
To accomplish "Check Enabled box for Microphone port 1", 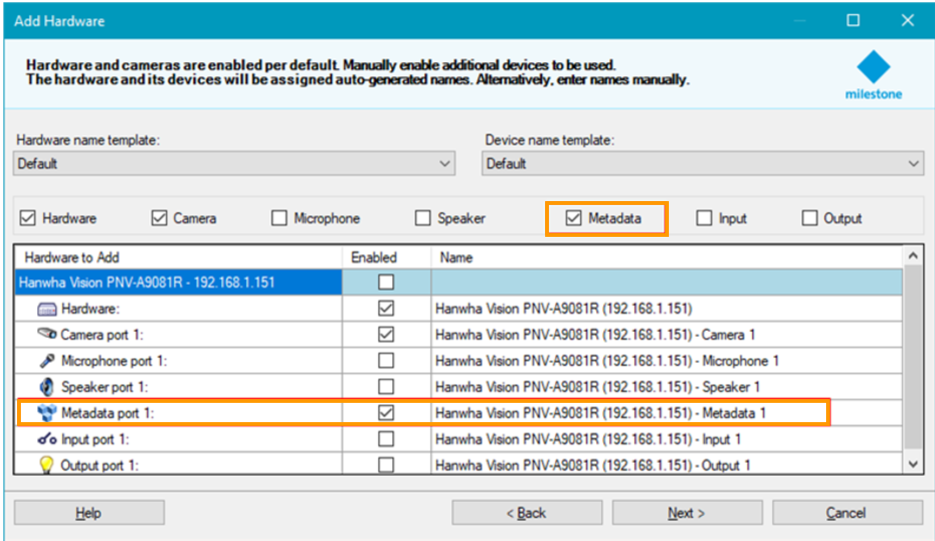I will [386, 360].
